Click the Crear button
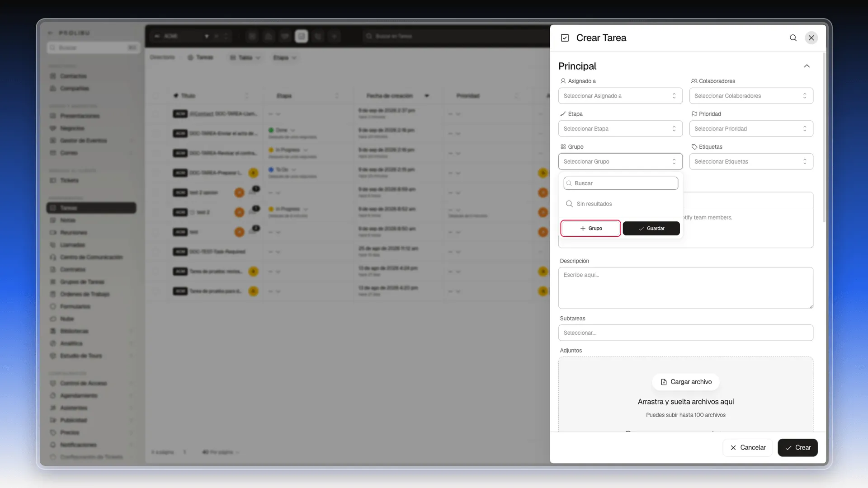Image resolution: width=868 pixels, height=488 pixels. (797, 447)
